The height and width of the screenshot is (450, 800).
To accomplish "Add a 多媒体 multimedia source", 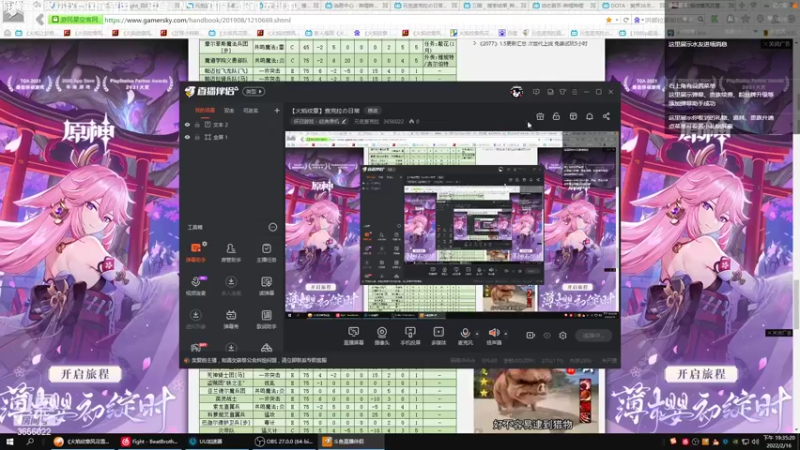I will (x=439, y=336).
